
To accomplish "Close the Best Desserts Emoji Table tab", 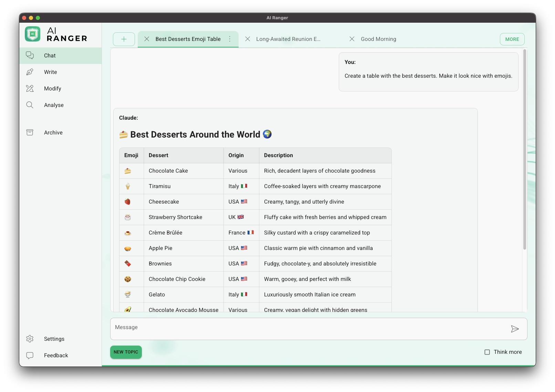I will pos(147,39).
